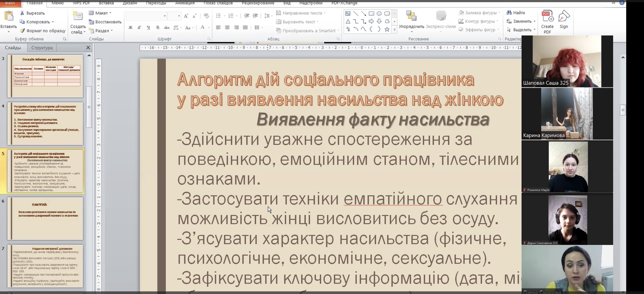The image size is (644, 294).
Task: Toggle underline formatting (Ч)
Action: tap(148, 27)
